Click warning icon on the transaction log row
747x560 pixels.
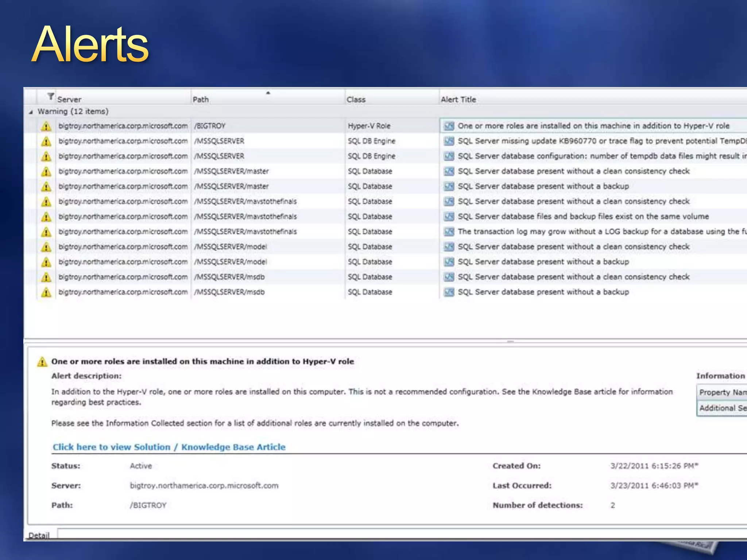pos(46,232)
